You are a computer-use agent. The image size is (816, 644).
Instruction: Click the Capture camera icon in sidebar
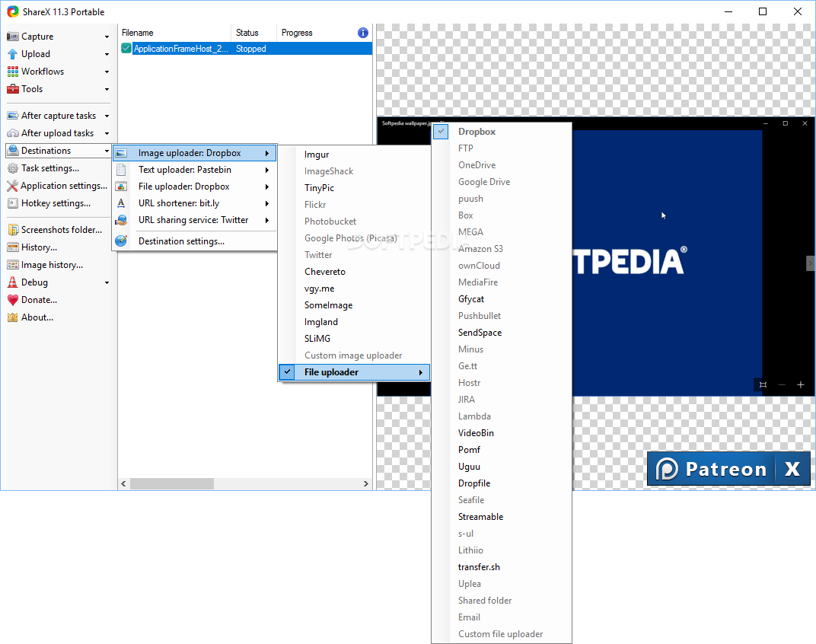pos(12,37)
